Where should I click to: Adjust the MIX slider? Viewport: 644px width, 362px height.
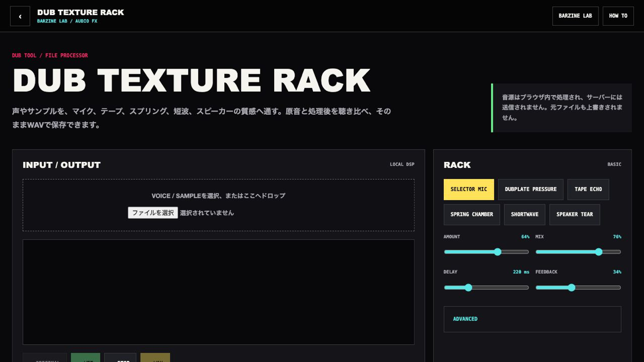578,252
